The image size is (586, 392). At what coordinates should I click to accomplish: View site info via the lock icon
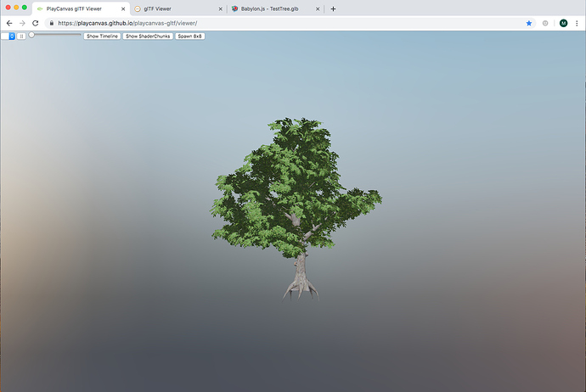[x=52, y=23]
